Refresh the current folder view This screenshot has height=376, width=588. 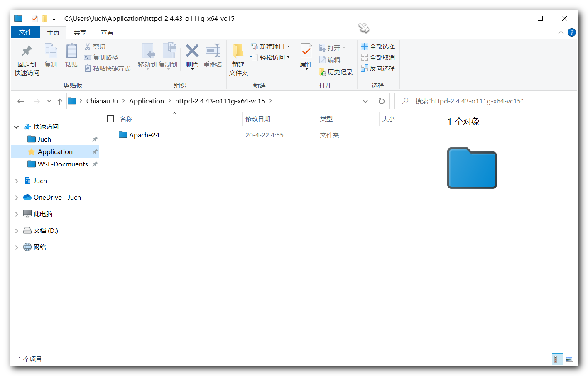tap(381, 101)
